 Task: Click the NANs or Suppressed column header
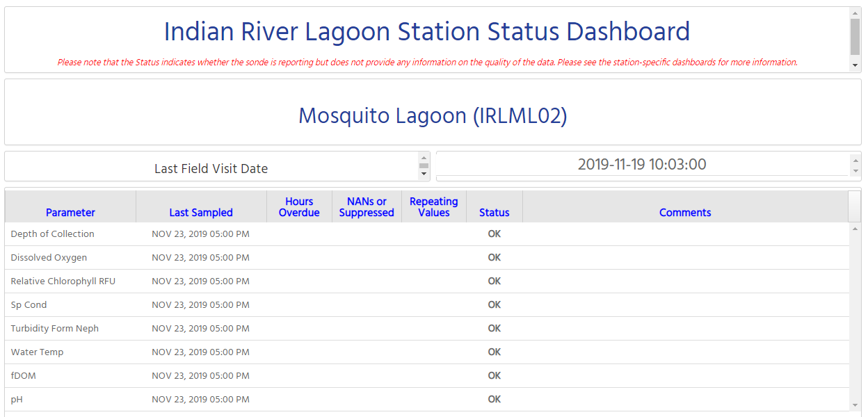click(367, 207)
